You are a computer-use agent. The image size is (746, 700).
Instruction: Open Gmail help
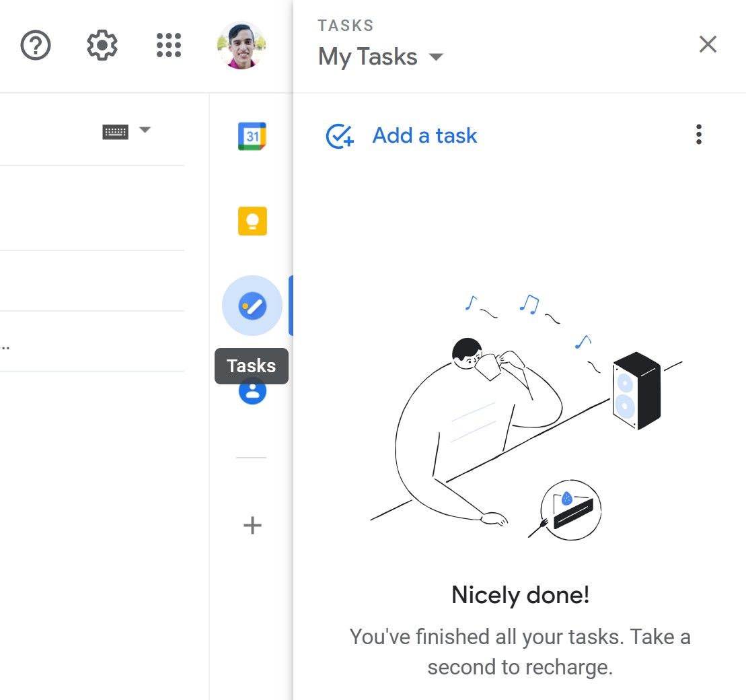(x=36, y=45)
